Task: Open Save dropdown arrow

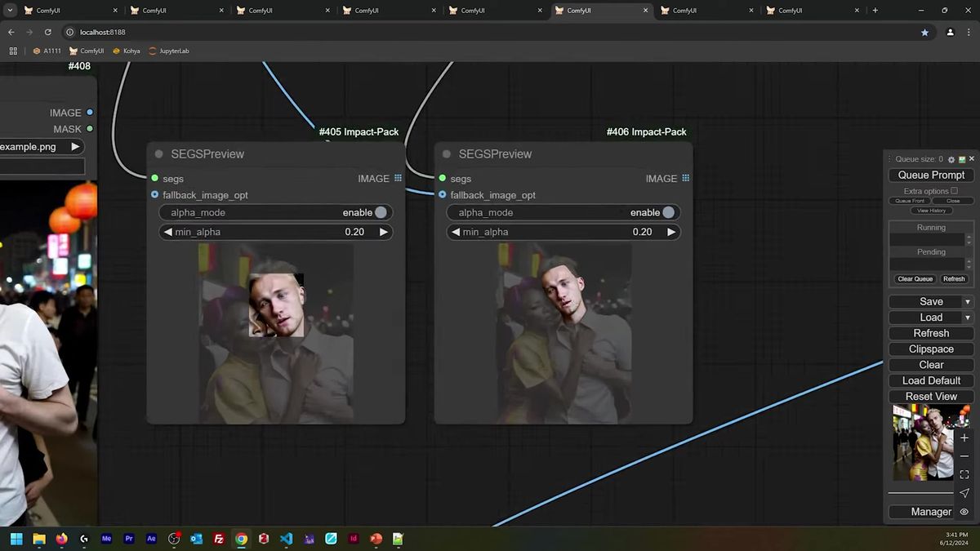Action: click(x=968, y=301)
